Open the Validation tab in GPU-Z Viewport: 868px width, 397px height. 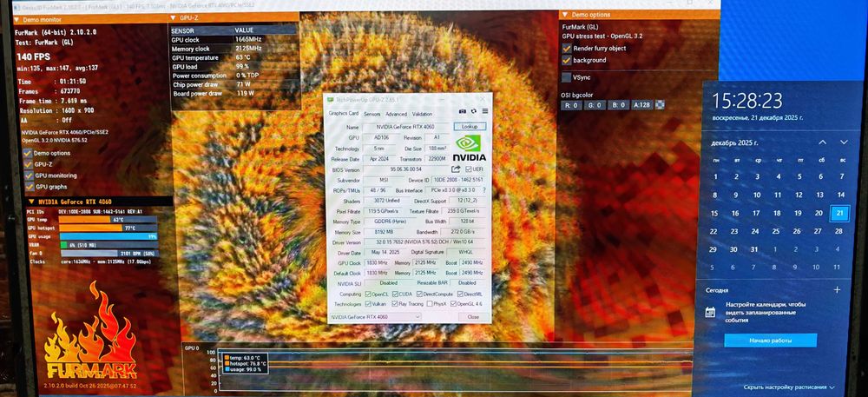(422, 114)
